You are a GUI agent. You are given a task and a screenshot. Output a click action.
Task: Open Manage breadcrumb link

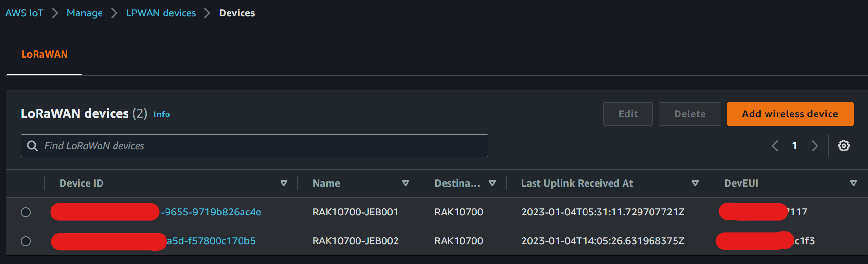85,13
